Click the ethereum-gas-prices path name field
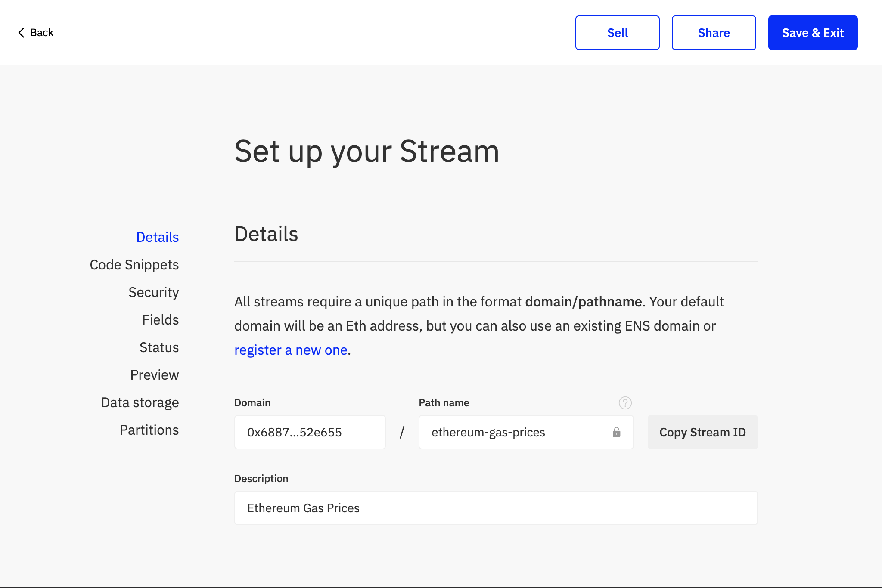The width and height of the screenshot is (882, 588). (512, 432)
